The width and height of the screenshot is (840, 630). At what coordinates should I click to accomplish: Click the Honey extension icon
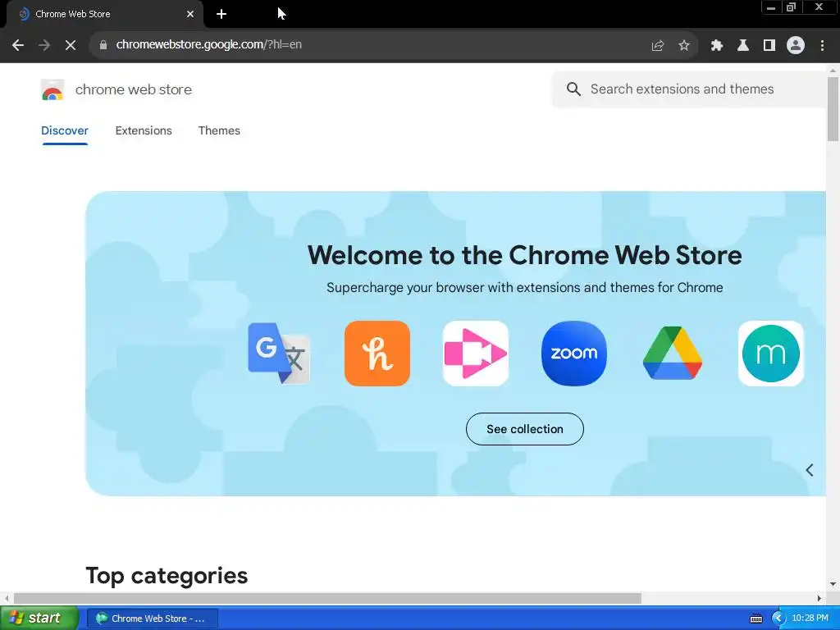pos(377,354)
